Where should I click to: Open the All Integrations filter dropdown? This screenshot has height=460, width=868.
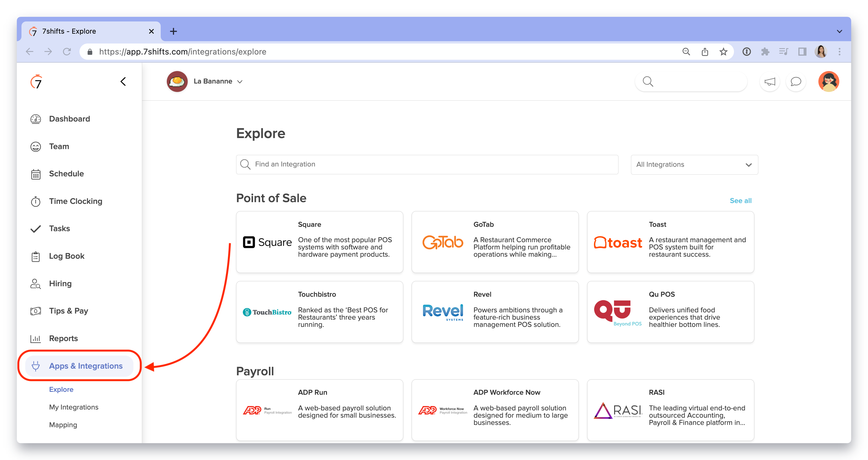tap(693, 164)
